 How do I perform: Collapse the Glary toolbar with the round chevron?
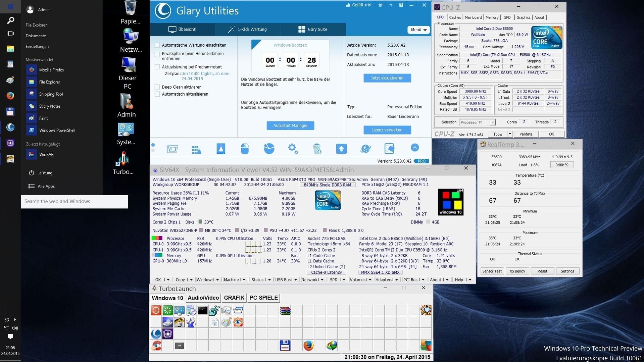[x=415, y=148]
